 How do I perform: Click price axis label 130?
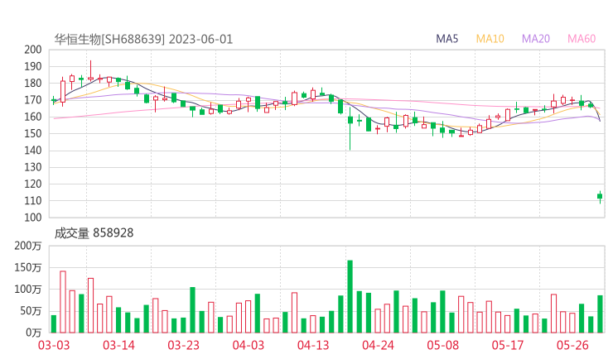[33, 167]
